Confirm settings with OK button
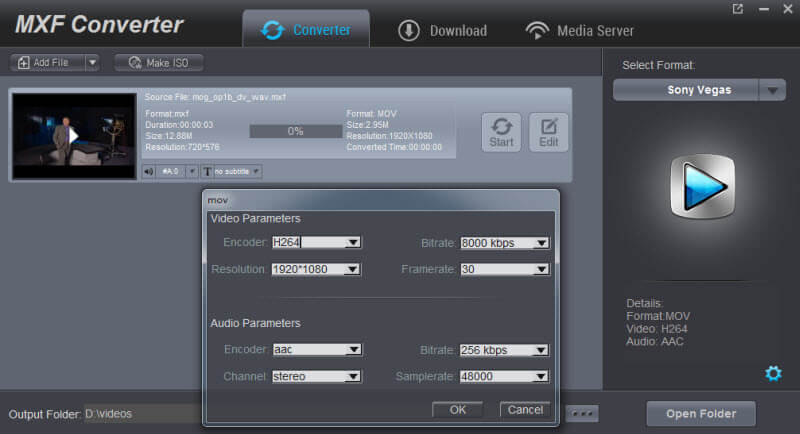Screen dimensions: 800x434 point(457,410)
